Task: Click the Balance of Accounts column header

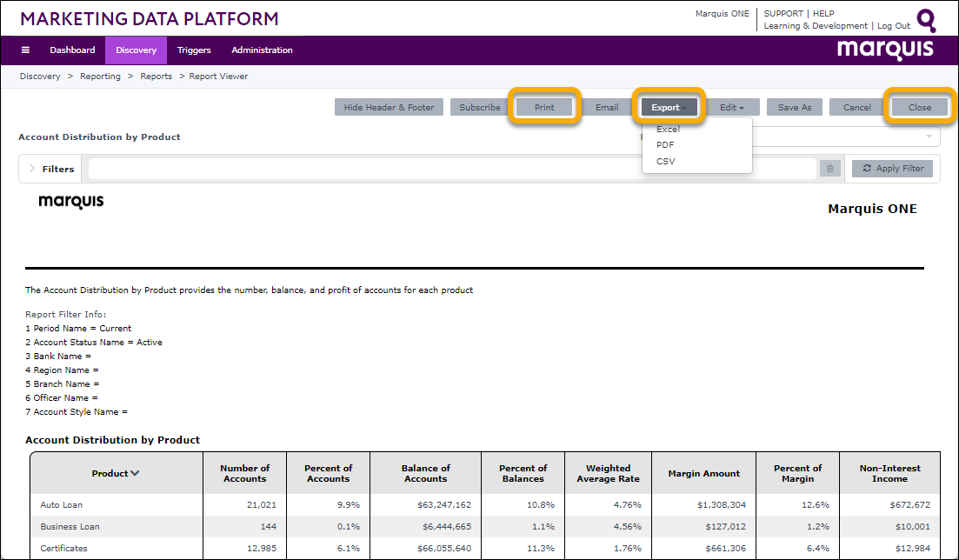Action: [x=426, y=473]
